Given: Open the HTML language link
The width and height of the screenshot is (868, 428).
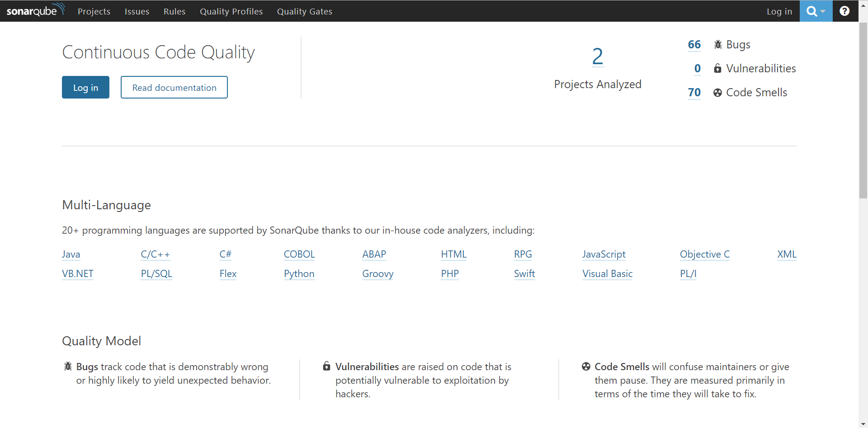Looking at the screenshot, I should click(453, 254).
